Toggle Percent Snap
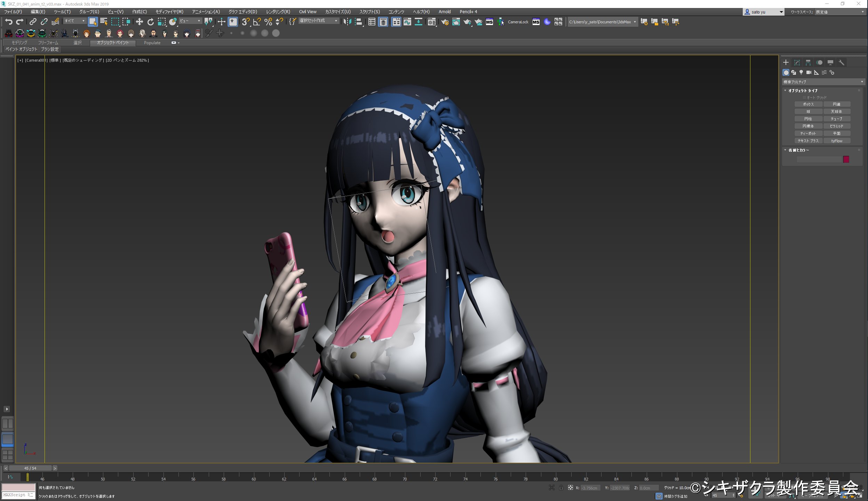The height and width of the screenshot is (501, 868). coord(268,22)
